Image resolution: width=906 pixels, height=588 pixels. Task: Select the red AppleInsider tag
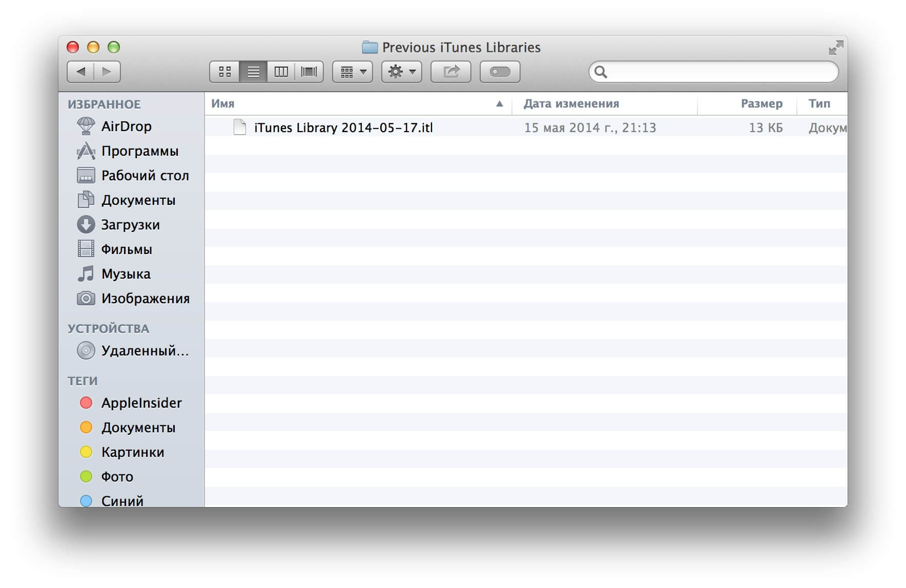click(131, 403)
